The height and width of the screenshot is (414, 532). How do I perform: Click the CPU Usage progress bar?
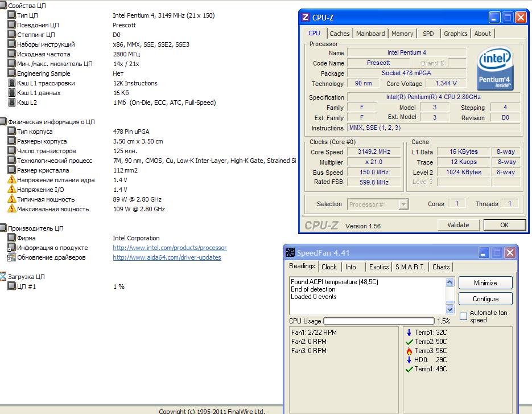[378, 321]
